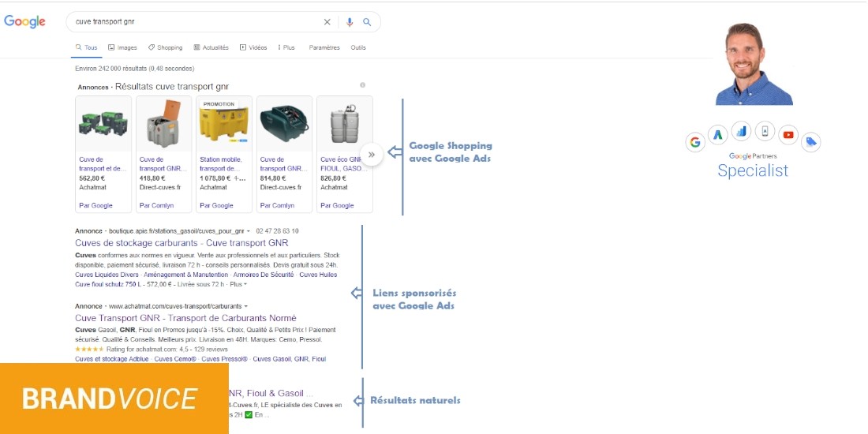Click the Analytics bar chart badge icon
868x434 pixels.
pos(741,131)
